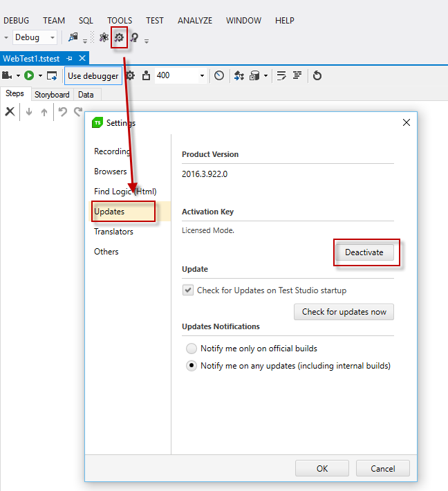The image size is (448, 491).
Task: Click the export icon before the 400 box
Action: click(x=146, y=75)
